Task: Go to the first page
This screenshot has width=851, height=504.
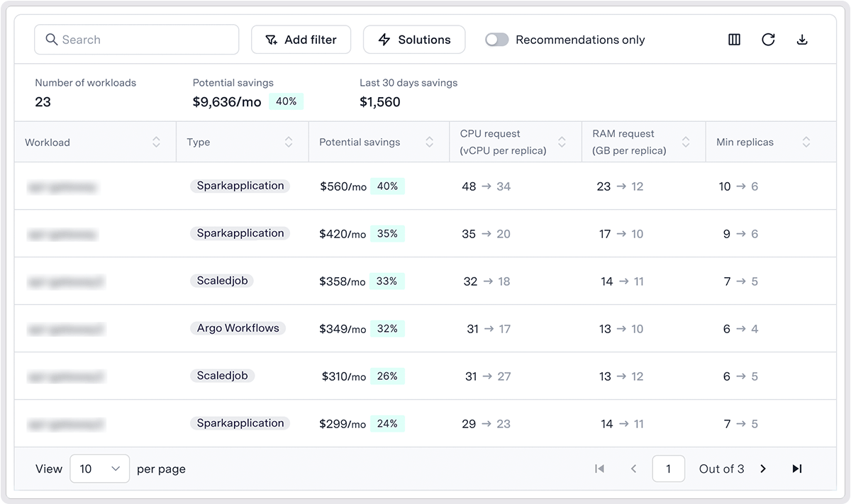Action: tap(599, 469)
